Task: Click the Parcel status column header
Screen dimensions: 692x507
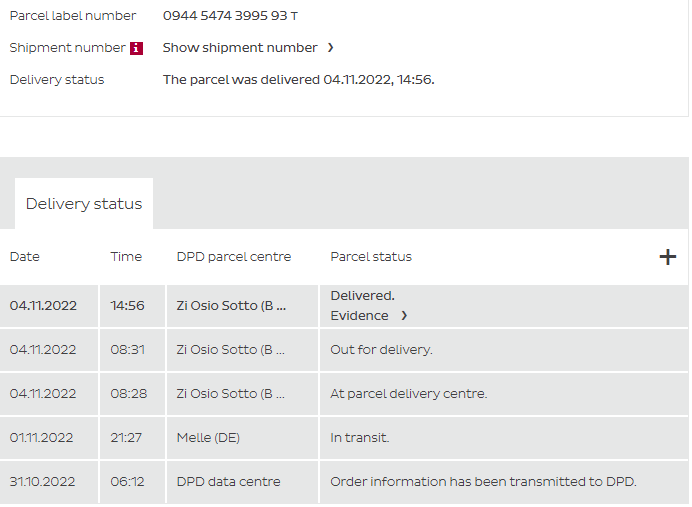Action: tap(371, 257)
